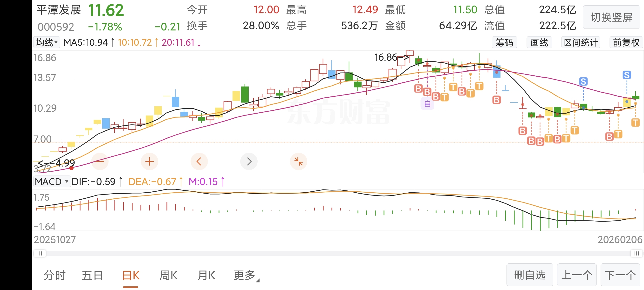
Task: Grab the left timeline range handle
Action: pos(40,254)
